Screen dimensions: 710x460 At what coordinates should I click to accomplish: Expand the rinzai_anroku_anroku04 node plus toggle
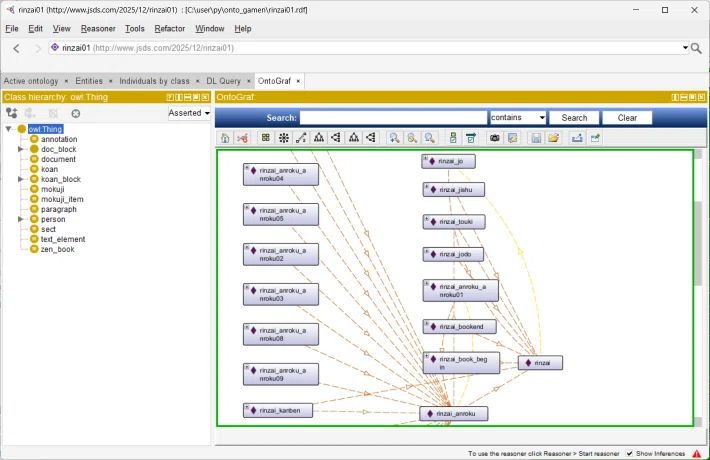pos(247,168)
